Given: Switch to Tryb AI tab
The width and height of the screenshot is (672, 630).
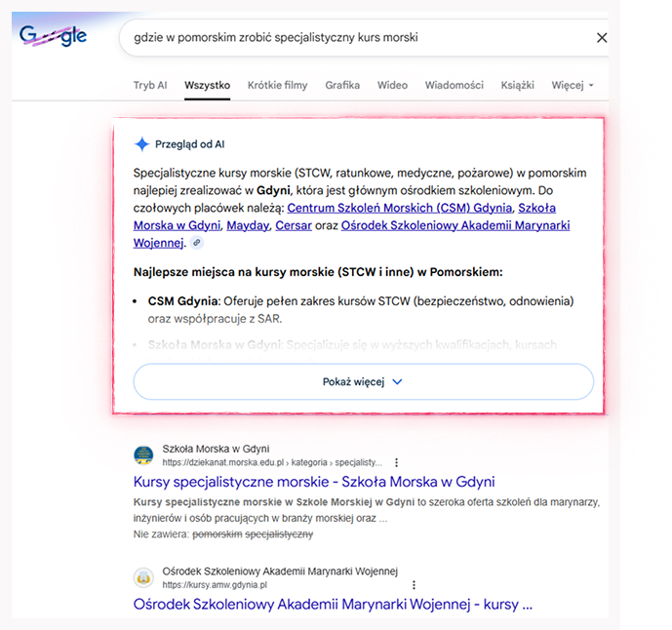Looking at the screenshot, I should pyautogui.click(x=150, y=86).
